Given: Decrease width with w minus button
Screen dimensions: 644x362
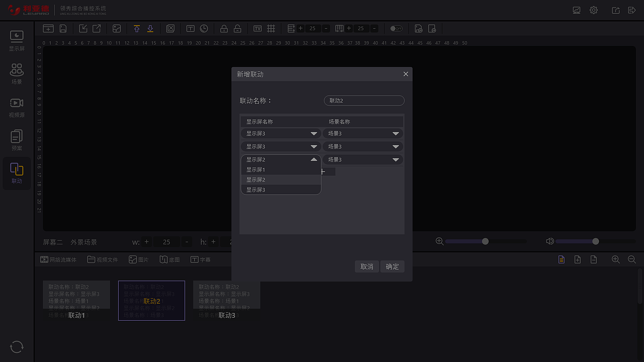Looking at the screenshot, I should (187, 242).
